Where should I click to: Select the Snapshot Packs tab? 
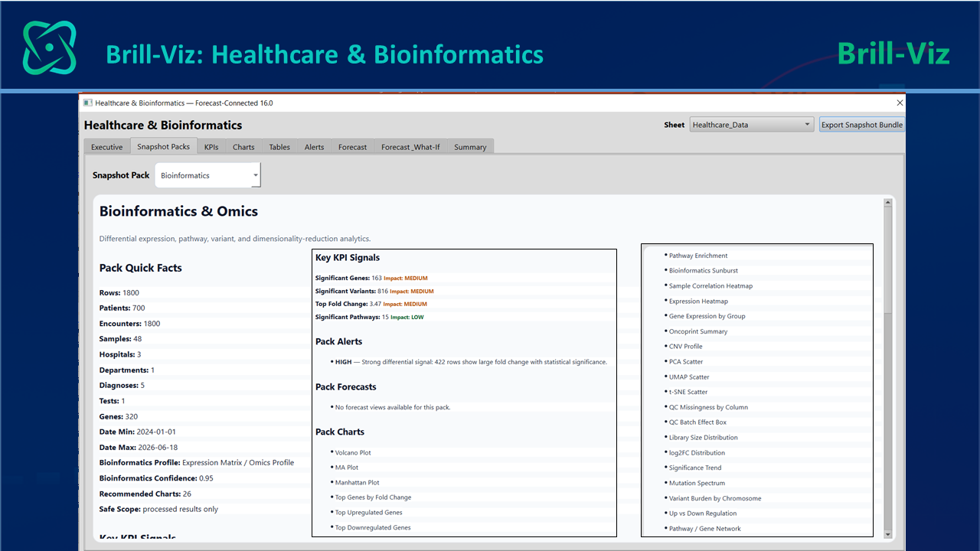(x=164, y=146)
